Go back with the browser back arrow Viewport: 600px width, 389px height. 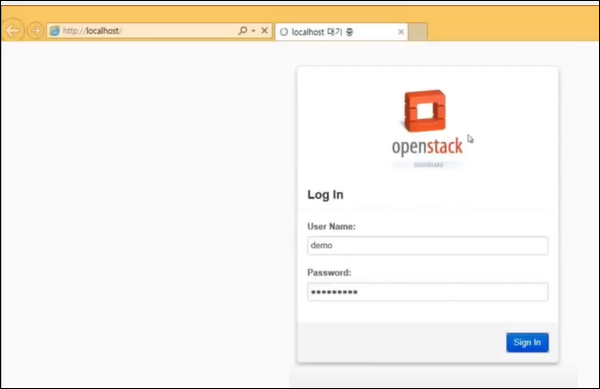click(13, 30)
